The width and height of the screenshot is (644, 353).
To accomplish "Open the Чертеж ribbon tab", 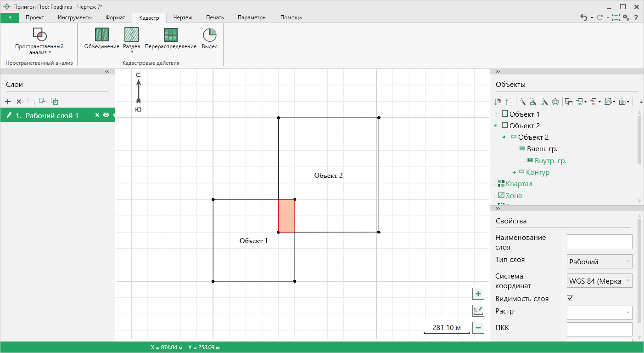I will click(x=182, y=17).
